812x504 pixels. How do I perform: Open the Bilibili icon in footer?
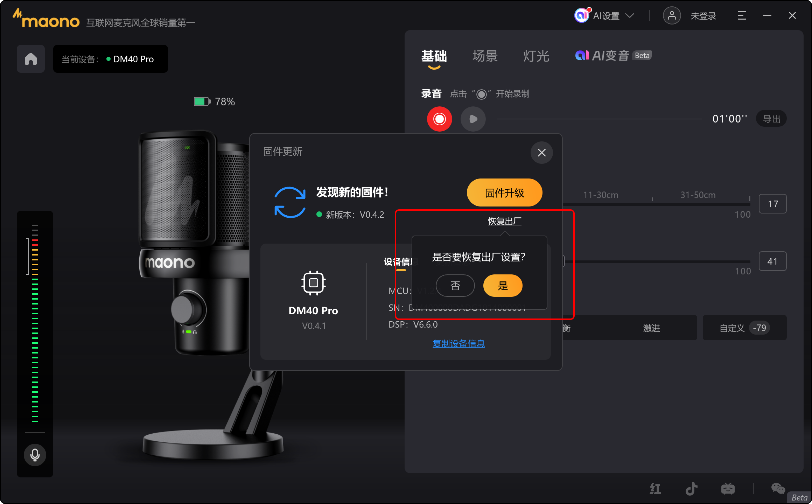coord(728,489)
